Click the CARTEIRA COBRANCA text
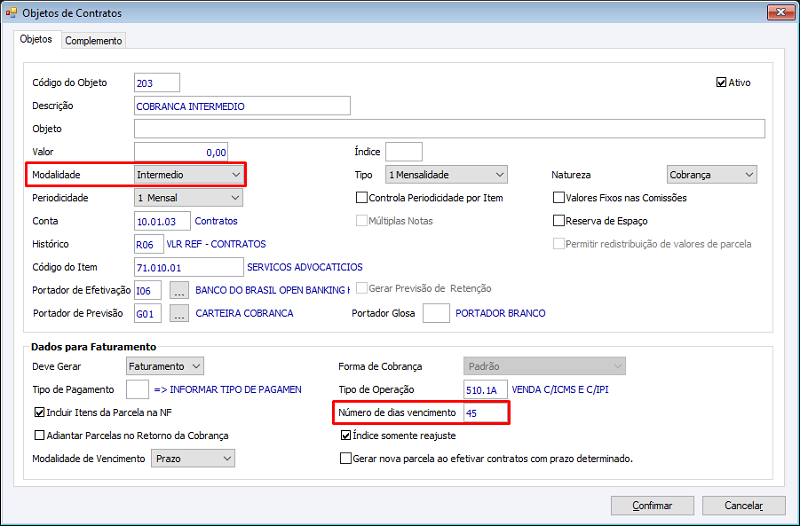 (x=244, y=313)
